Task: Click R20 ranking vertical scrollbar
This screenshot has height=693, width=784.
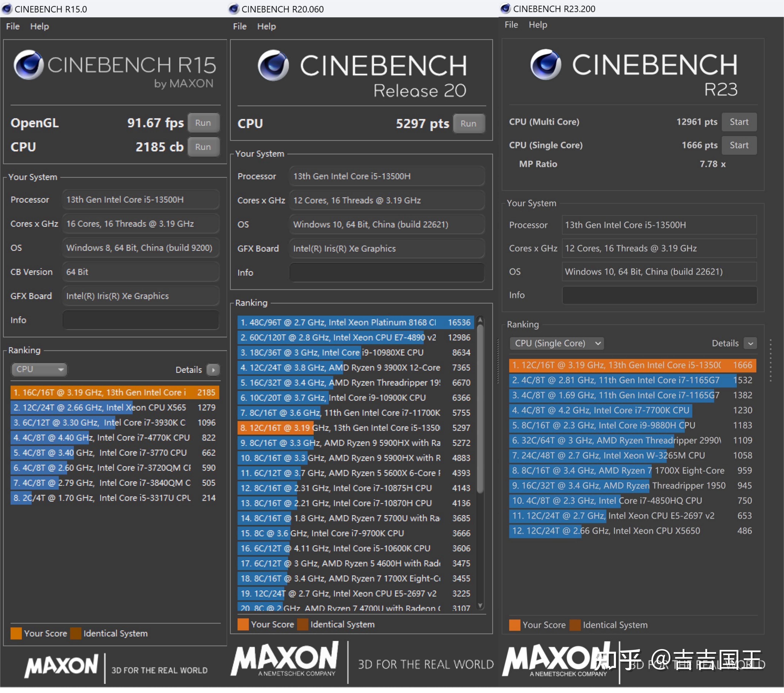Action: [480, 409]
